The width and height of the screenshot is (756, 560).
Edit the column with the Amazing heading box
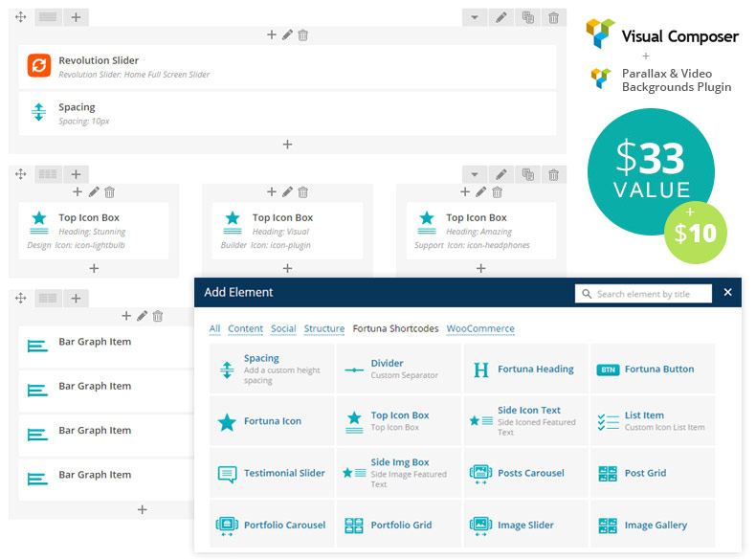tap(480, 192)
